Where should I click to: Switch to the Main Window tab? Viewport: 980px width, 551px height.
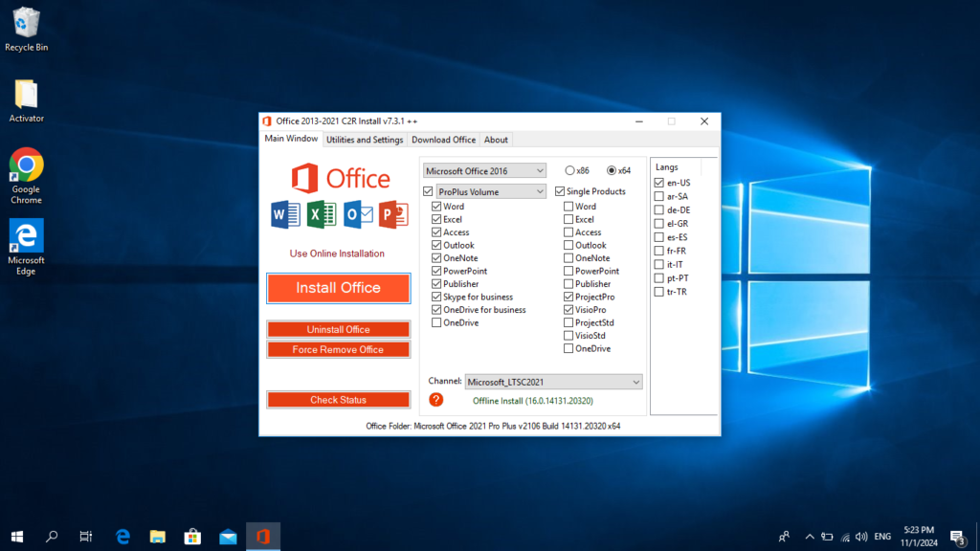(291, 139)
